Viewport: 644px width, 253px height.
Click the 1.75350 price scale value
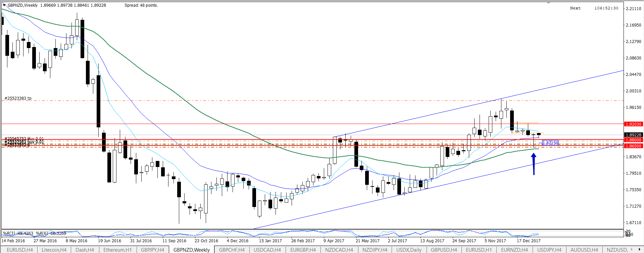click(x=634, y=190)
